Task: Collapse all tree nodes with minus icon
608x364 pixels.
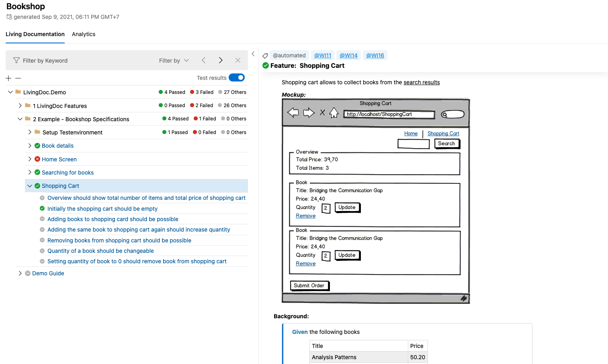Action: tap(18, 78)
